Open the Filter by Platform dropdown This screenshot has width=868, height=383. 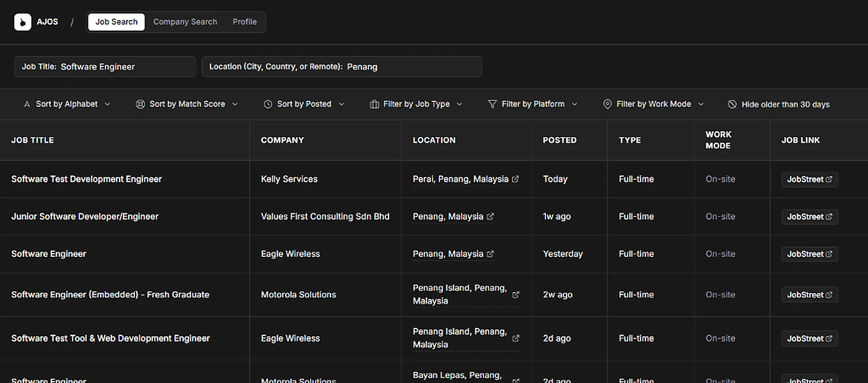(533, 104)
